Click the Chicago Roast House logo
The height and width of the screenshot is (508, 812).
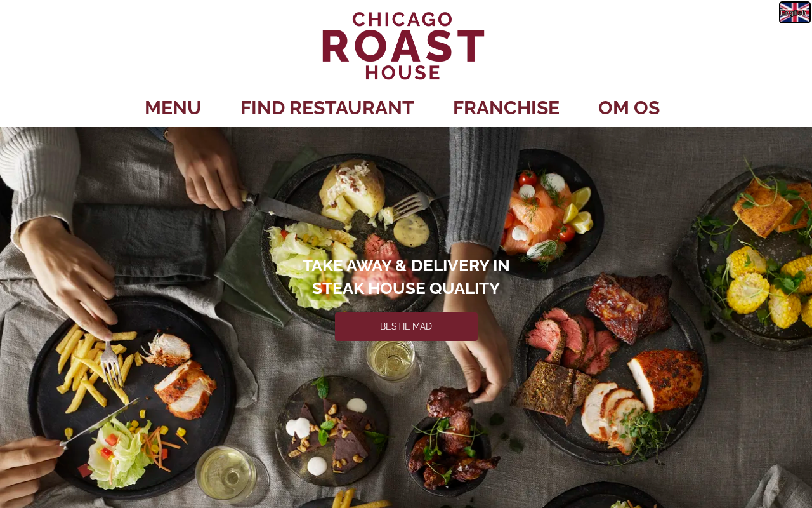pos(403,46)
